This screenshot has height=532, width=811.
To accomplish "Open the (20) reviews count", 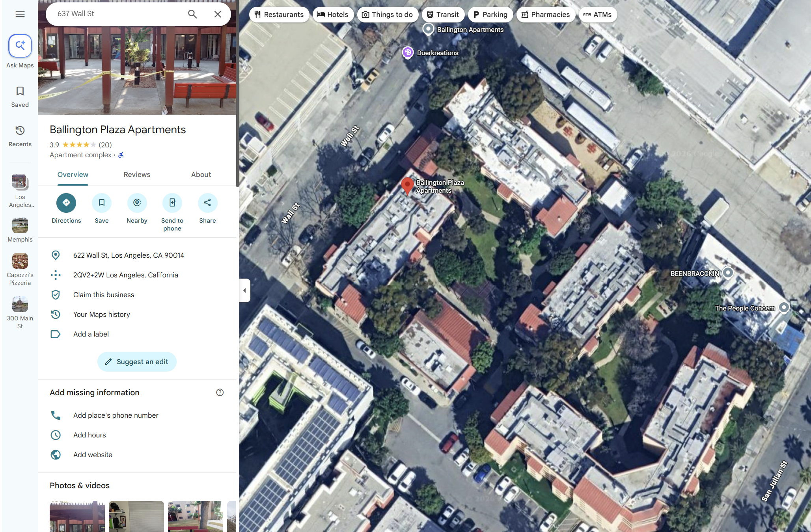I will coord(105,145).
